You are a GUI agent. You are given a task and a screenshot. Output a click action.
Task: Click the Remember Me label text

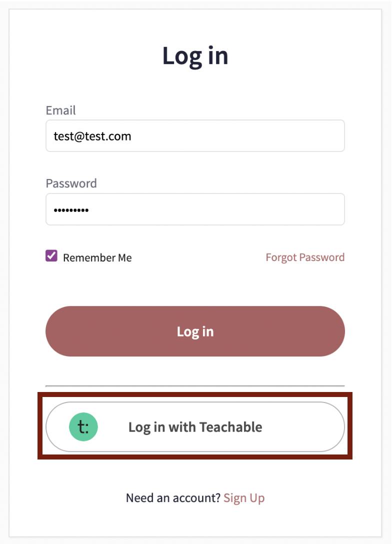pos(97,258)
